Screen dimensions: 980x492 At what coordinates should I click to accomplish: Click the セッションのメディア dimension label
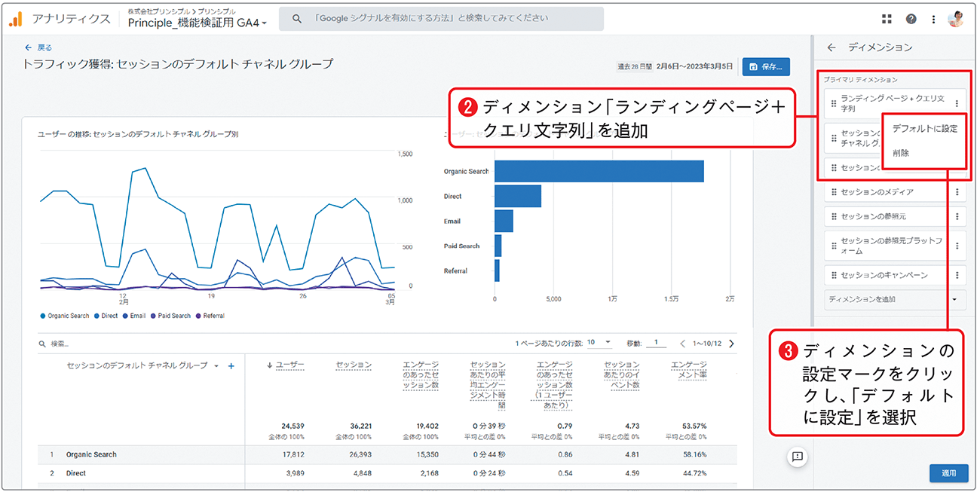point(877,192)
